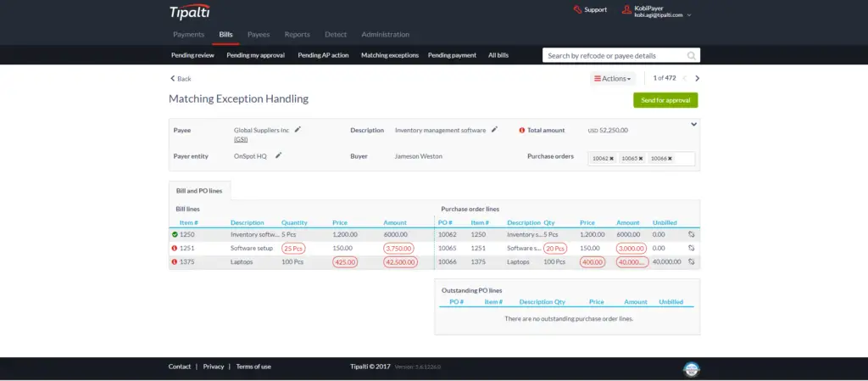Image resolution: width=868 pixels, height=381 pixels.
Task: Click the Send for approval button
Action: coord(665,100)
